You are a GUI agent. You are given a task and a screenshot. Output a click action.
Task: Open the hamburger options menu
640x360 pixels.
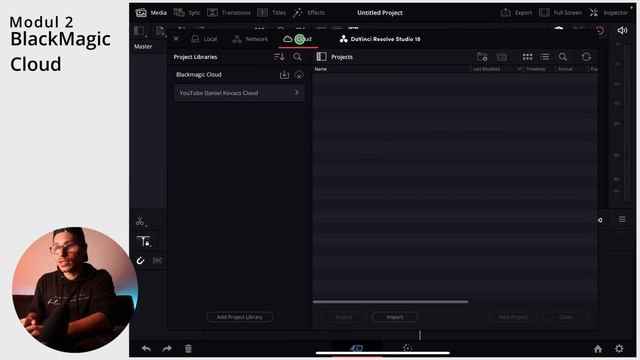pos(622,220)
